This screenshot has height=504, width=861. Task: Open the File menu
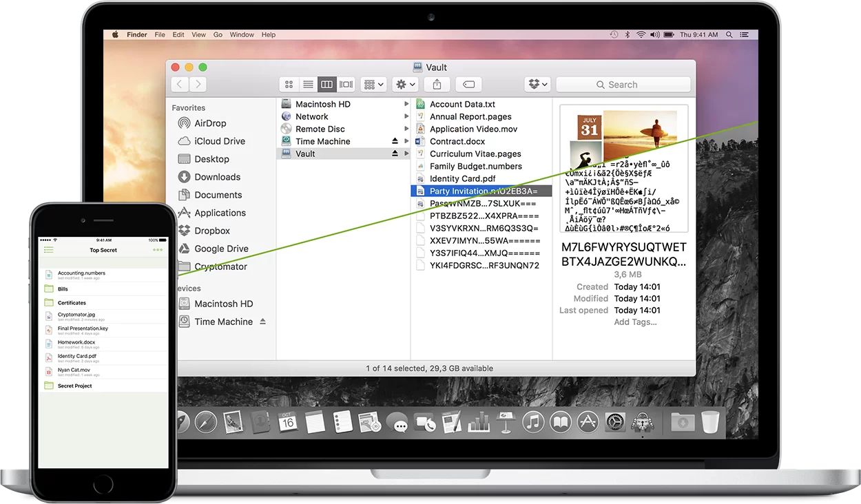coord(160,34)
